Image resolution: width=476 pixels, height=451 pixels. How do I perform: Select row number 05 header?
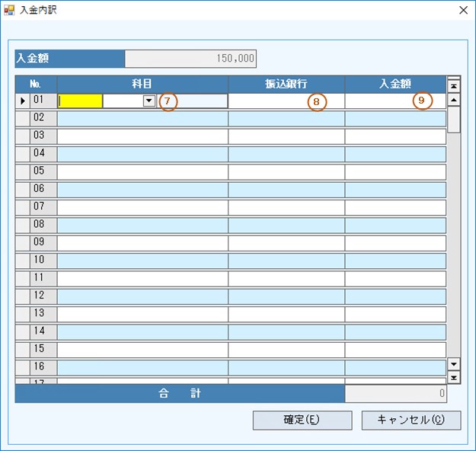(39, 171)
